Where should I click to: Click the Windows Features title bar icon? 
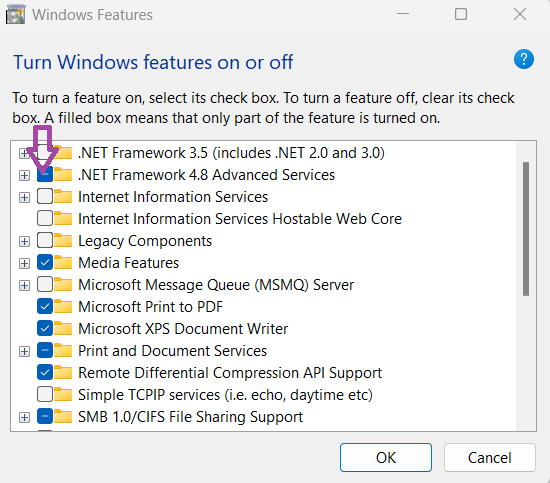pos(15,15)
